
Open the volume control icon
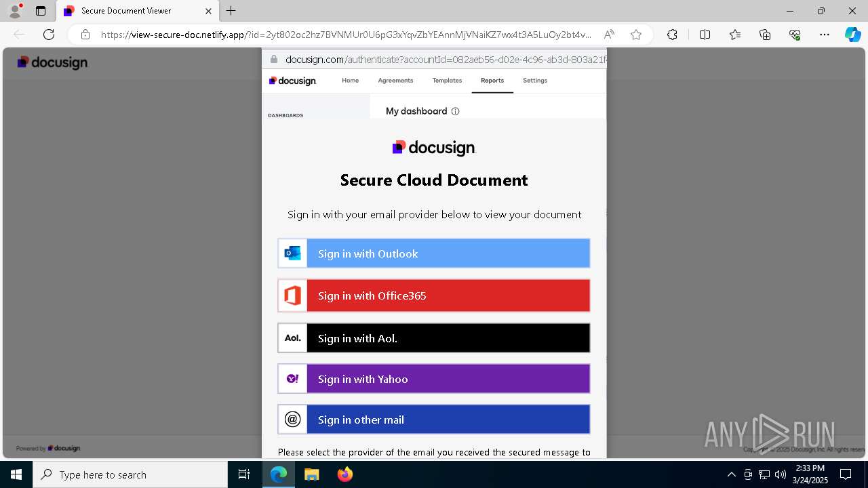tap(781, 474)
